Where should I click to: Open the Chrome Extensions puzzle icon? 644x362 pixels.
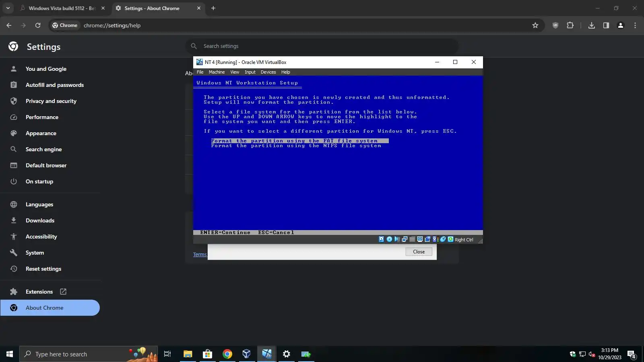pos(570,25)
